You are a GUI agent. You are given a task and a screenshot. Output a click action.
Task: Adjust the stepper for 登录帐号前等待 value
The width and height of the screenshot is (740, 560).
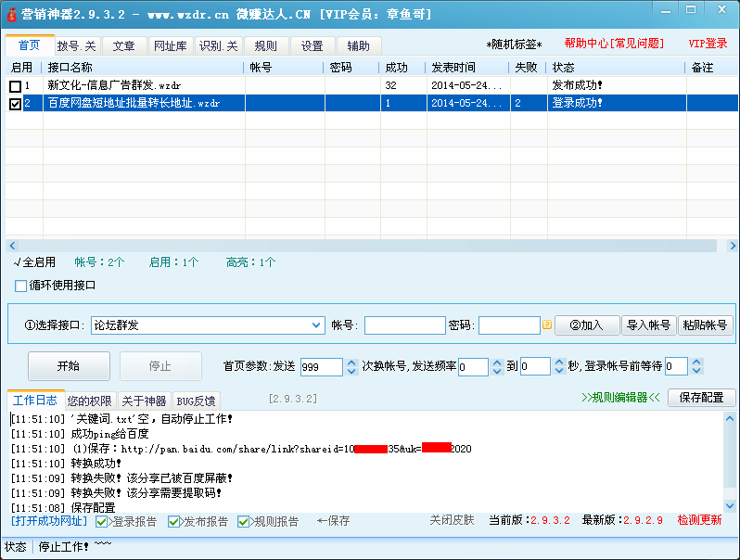(696, 367)
